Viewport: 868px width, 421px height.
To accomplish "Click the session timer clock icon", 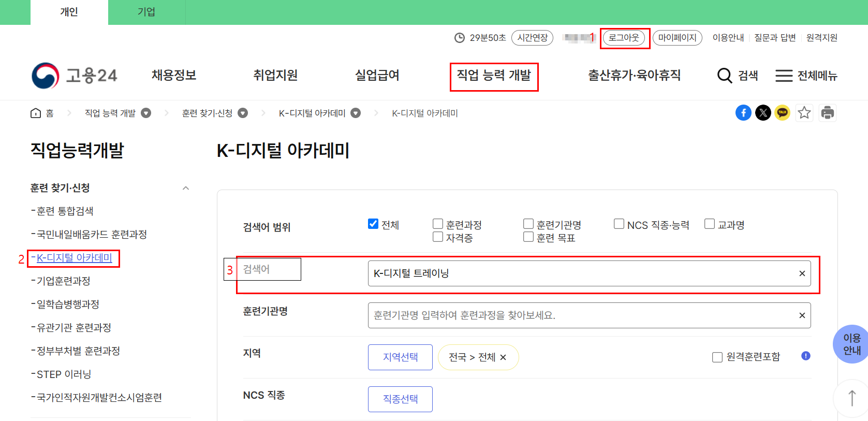I will [x=460, y=38].
